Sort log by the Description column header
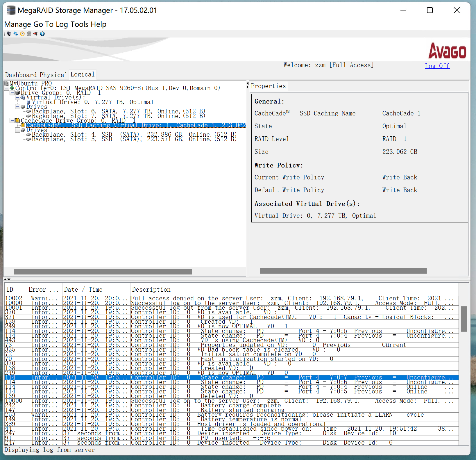 [294, 290]
